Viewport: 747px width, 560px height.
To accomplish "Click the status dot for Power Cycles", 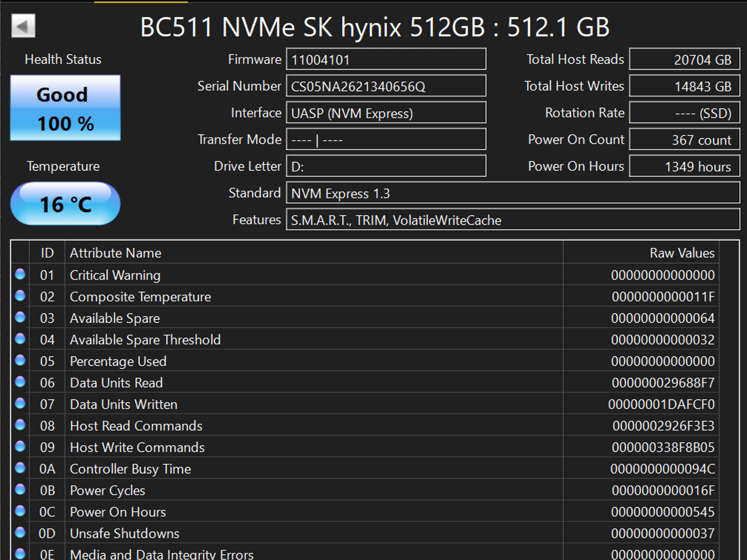I will (20, 489).
